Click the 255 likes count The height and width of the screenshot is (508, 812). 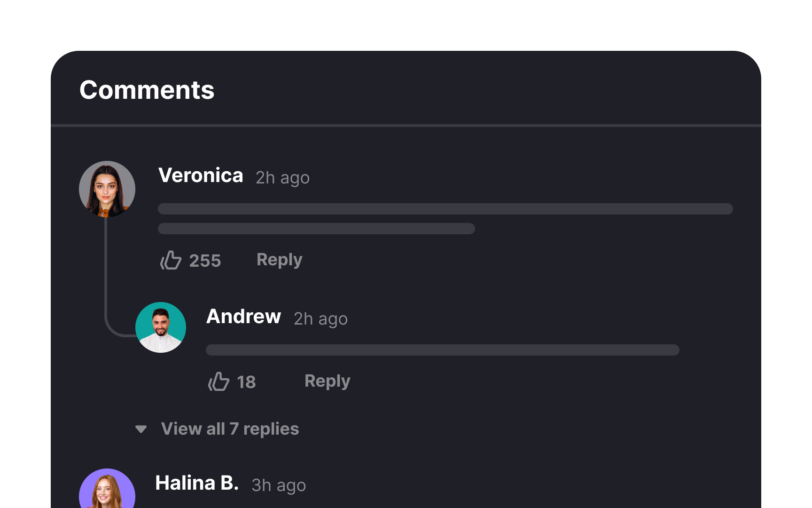(205, 261)
